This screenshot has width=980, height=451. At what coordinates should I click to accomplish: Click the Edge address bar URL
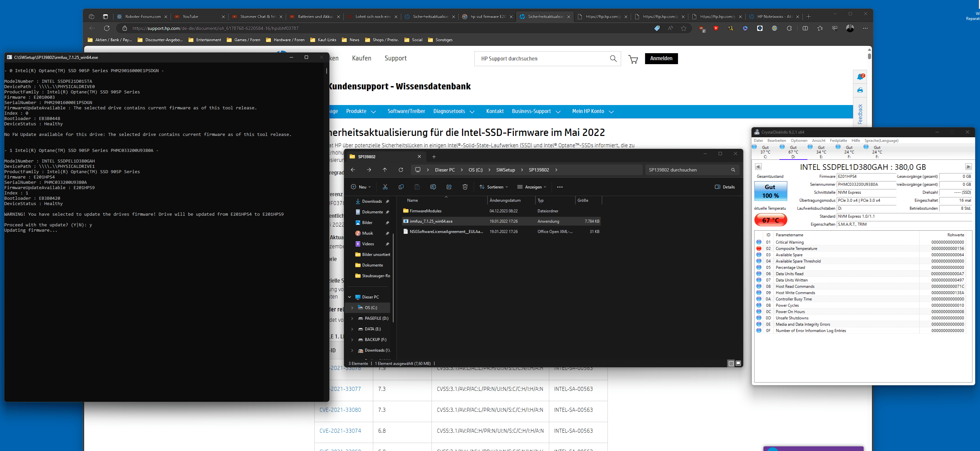tap(215, 28)
